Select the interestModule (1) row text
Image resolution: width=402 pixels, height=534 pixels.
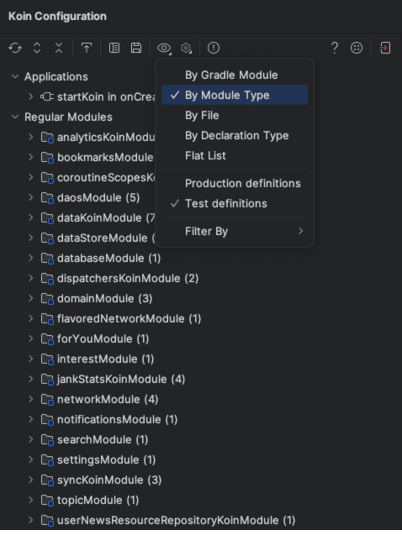tap(106, 359)
